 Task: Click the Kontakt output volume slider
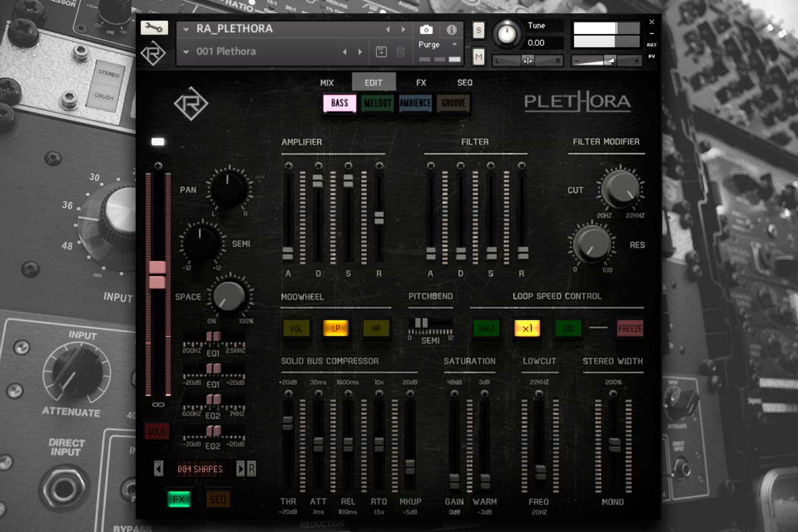607,61
